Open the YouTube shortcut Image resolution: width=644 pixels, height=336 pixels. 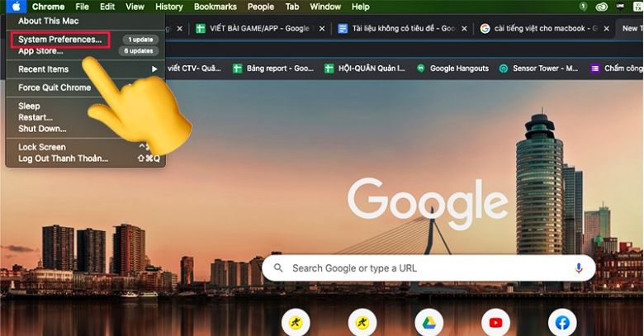coord(495,323)
